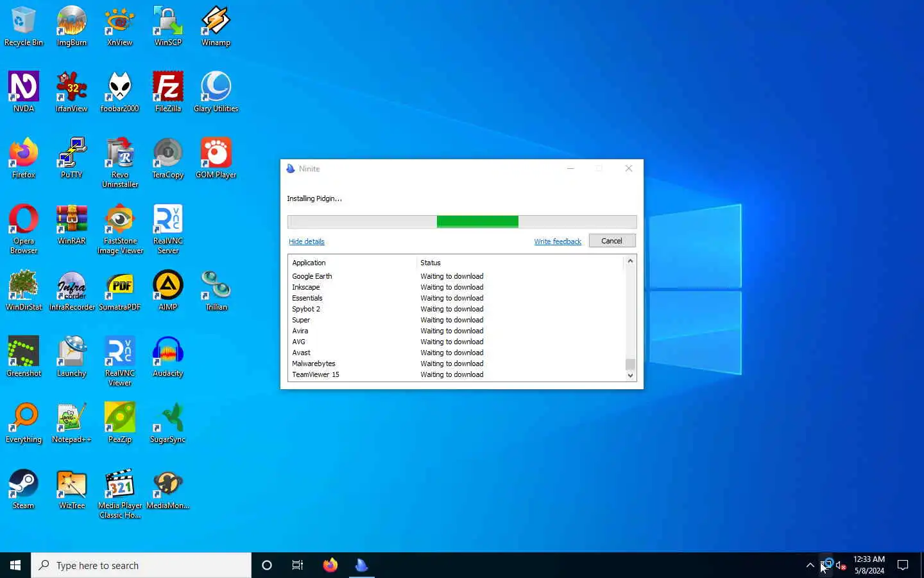The width and height of the screenshot is (924, 578).
Task: Select the Glary Utilities shortcut
Action: click(x=216, y=92)
